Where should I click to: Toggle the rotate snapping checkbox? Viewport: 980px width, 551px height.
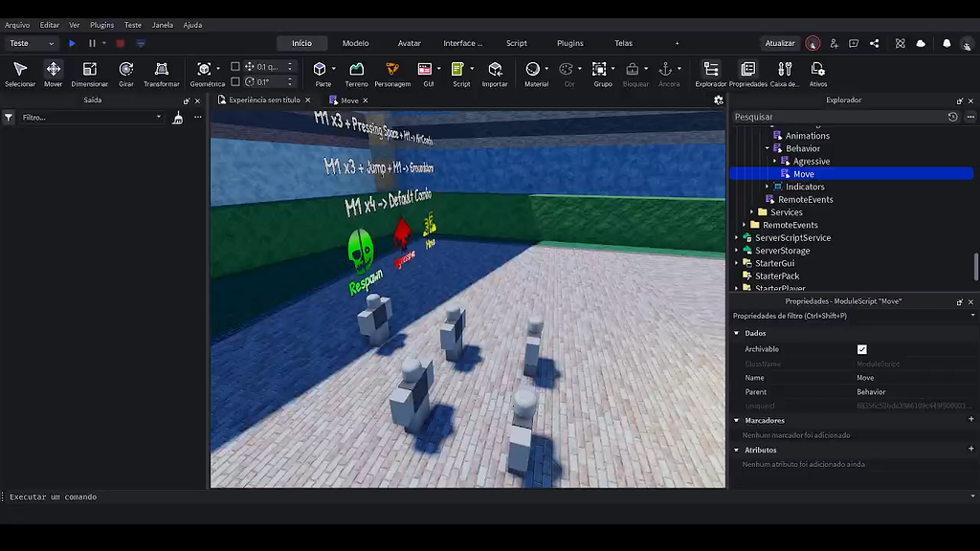(235, 81)
